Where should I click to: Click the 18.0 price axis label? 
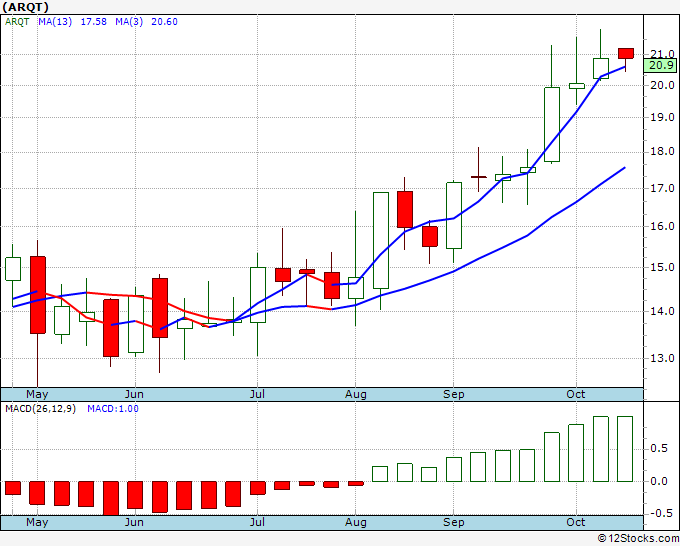(x=662, y=152)
